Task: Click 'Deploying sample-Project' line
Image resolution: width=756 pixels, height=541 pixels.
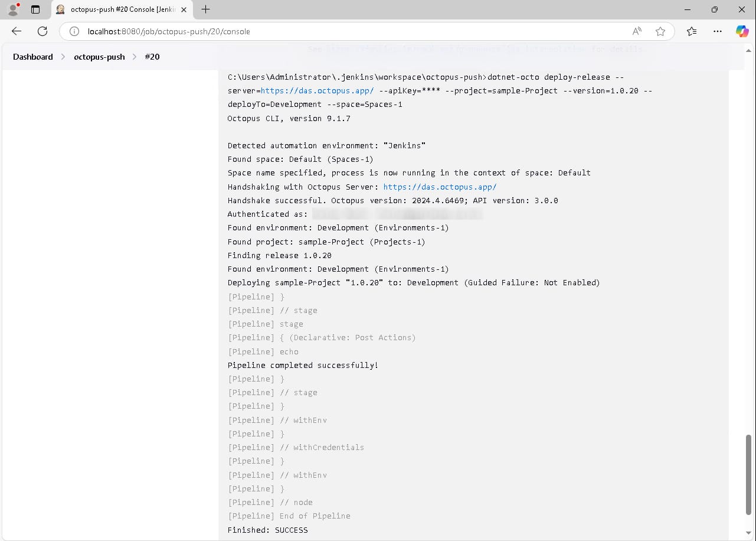Action: click(414, 282)
